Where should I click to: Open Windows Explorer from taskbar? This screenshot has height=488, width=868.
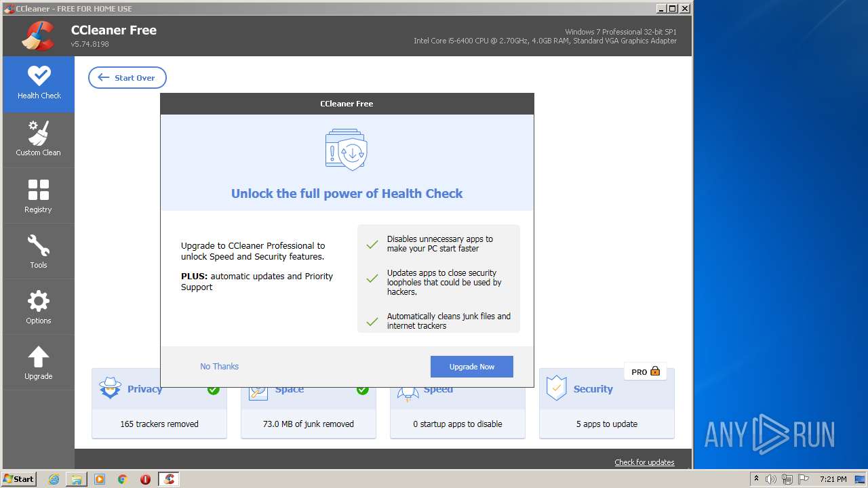(77, 479)
